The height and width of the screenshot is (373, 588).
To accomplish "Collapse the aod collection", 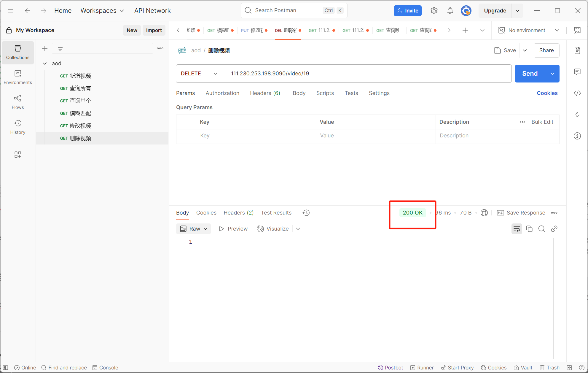I will (45, 64).
